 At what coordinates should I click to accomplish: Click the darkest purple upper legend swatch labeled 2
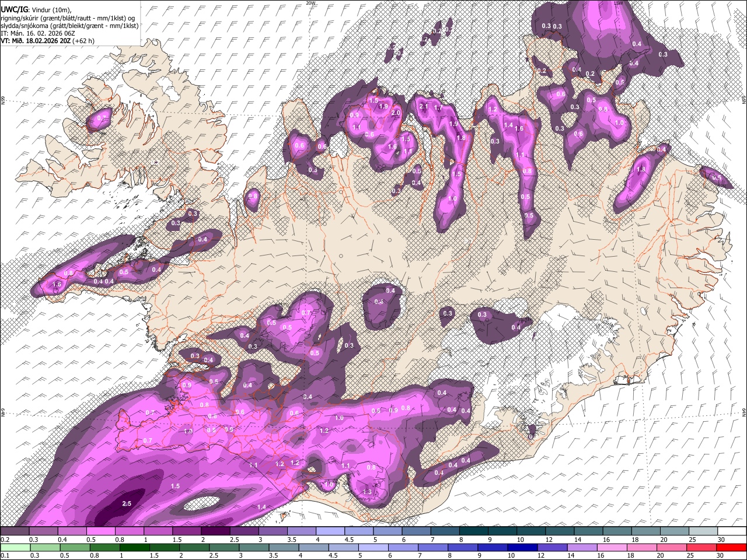(x=215, y=531)
